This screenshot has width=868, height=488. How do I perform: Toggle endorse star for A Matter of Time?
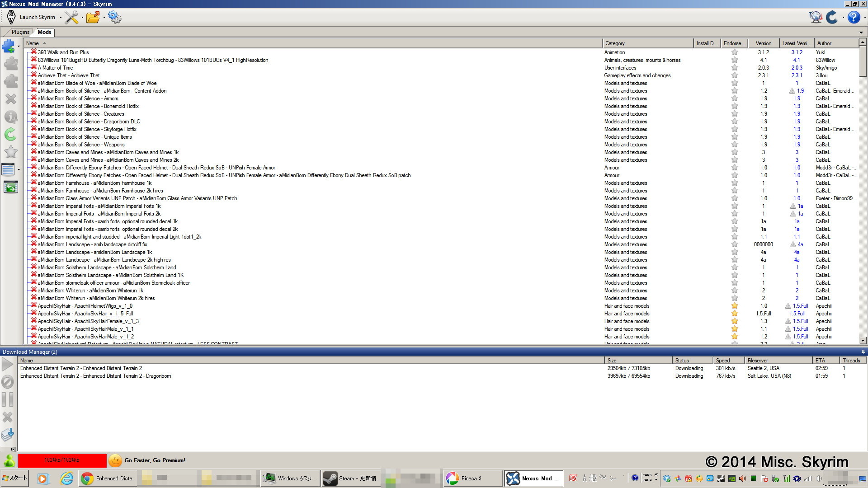[735, 68]
